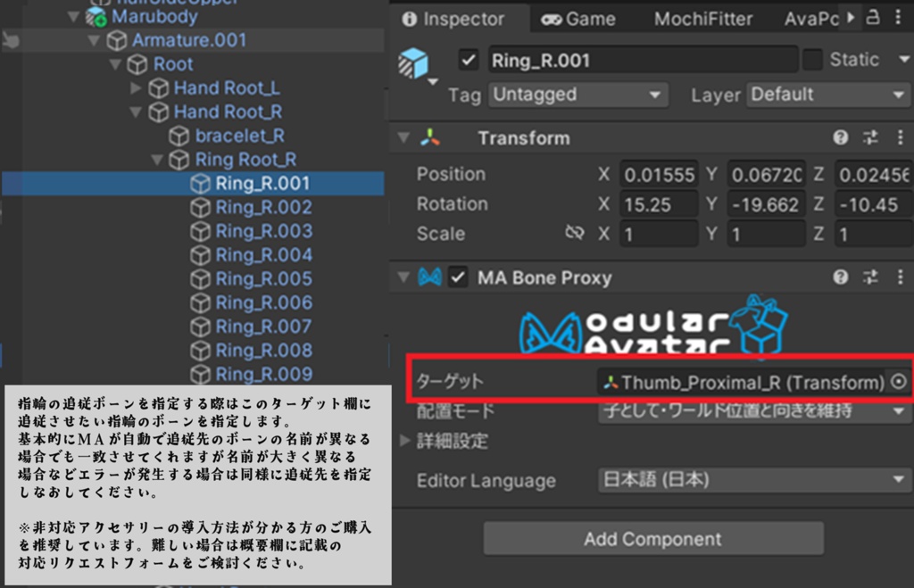Collapse the Root node

pos(115,64)
